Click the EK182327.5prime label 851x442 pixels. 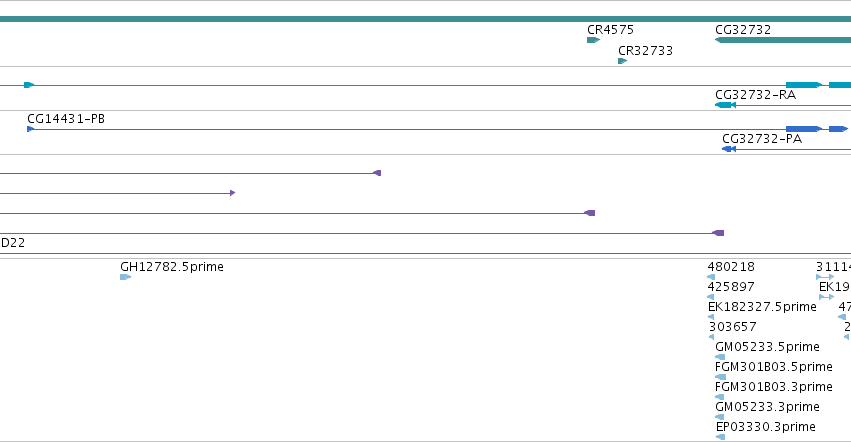(762, 307)
